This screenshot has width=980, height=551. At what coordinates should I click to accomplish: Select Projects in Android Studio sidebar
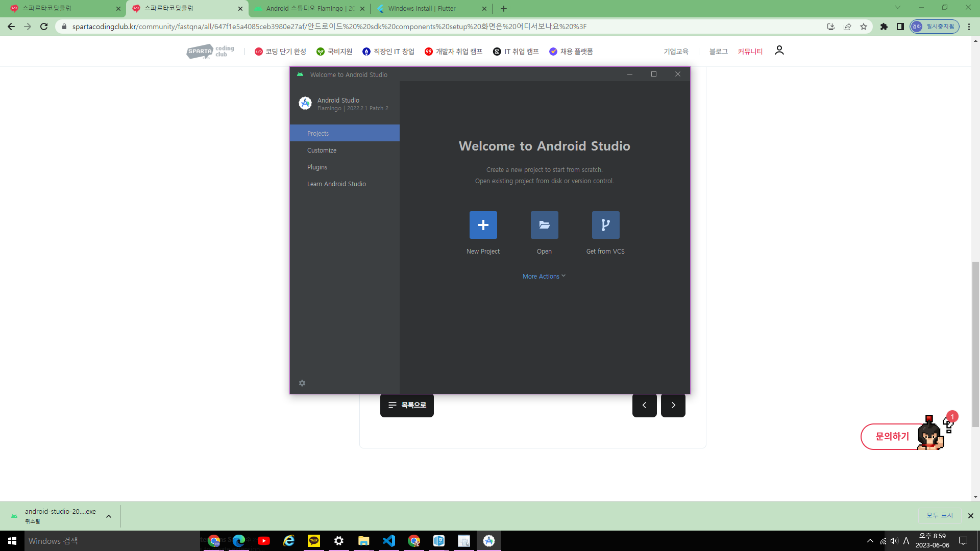click(x=345, y=133)
